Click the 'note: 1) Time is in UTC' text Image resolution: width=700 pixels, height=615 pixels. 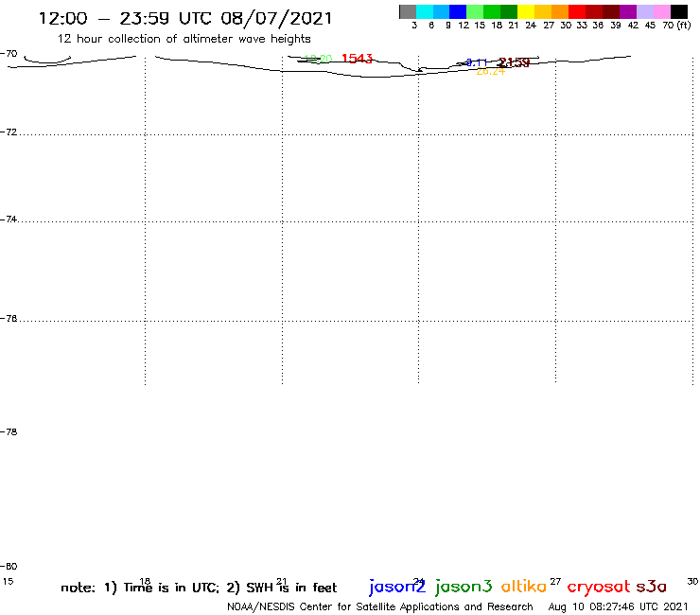139,588
